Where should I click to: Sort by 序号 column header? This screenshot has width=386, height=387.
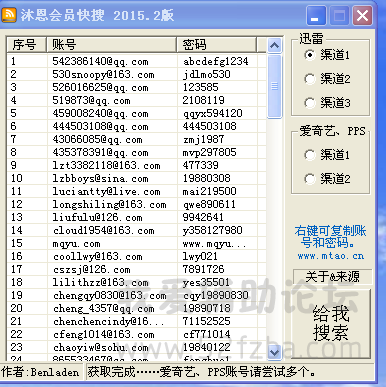point(27,45)
